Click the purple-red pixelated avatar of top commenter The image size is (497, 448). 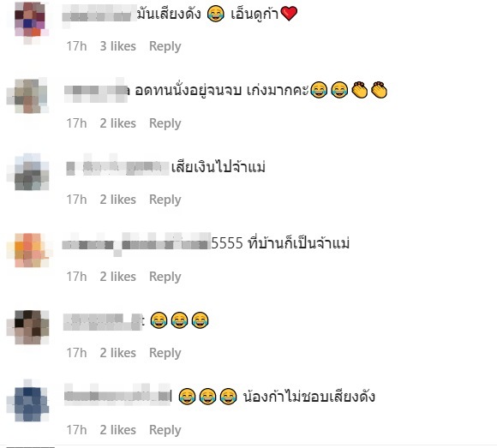31,21
